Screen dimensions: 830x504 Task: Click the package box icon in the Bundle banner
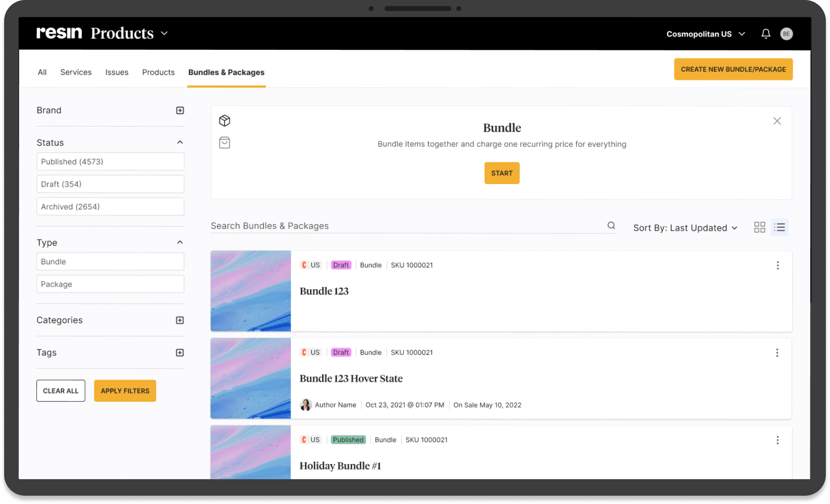tap(225, 120)
